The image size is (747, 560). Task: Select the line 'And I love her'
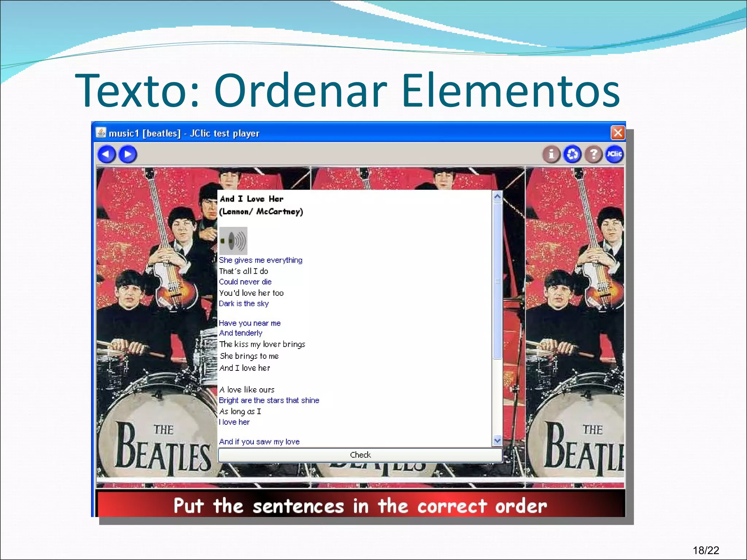[244, 368]
